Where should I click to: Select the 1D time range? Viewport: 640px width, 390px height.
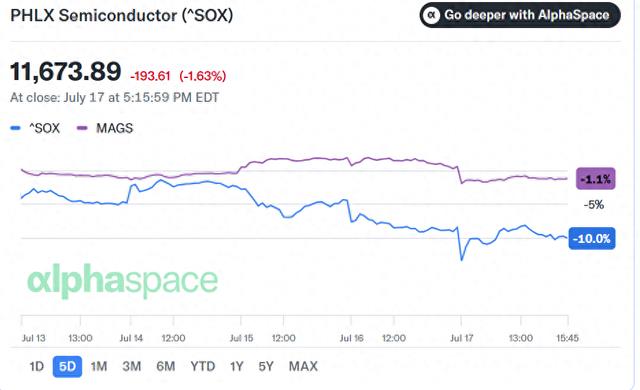click(x=36, y=366)
